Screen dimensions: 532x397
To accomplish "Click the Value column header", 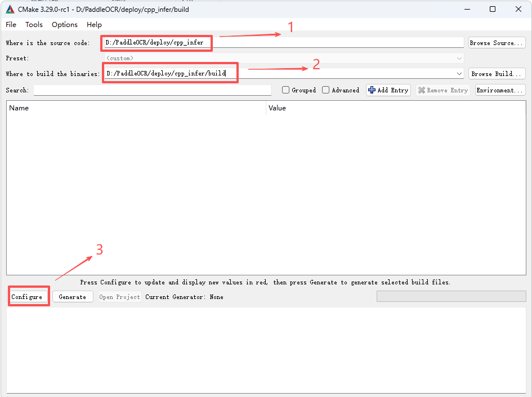I will click(x=396, y=108).
